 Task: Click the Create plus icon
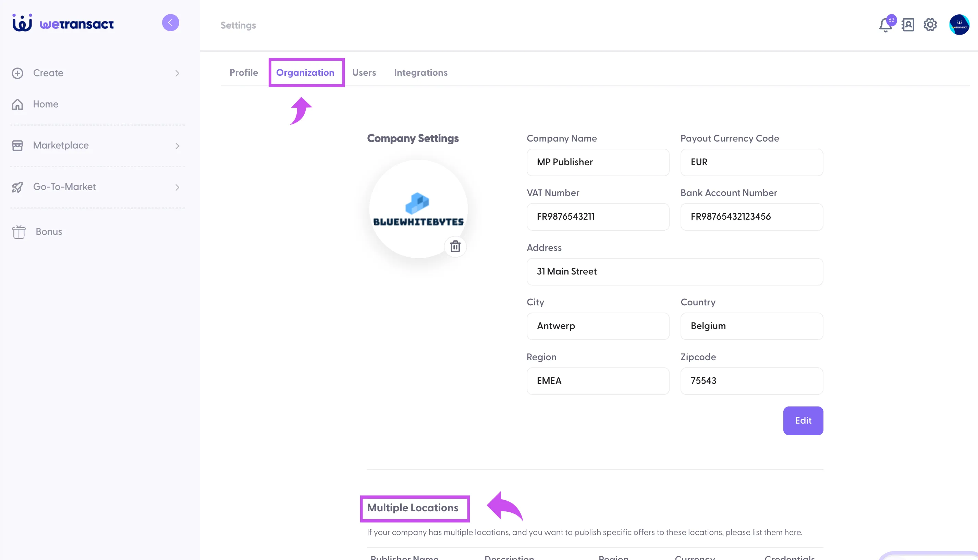point(17,73)
